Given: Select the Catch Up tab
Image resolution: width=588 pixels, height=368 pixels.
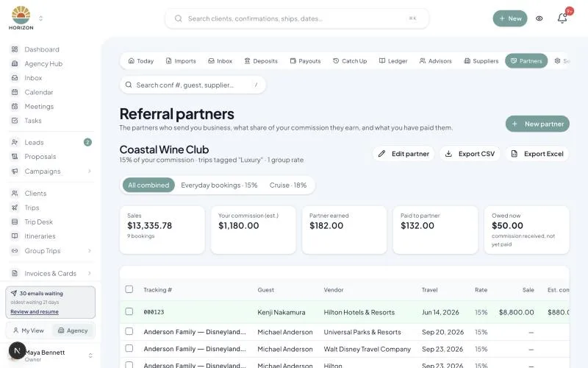Looking at the screenshot, I should [x=350, y=61].
